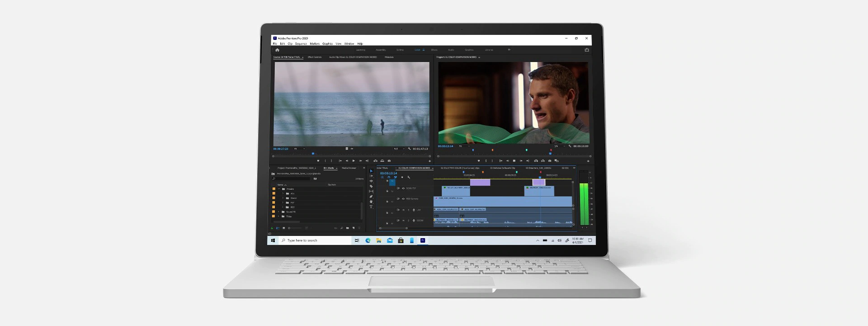This screenshot has height=326, width=868.
Task: Expand the Titles bin
Action: pos(279,216)
